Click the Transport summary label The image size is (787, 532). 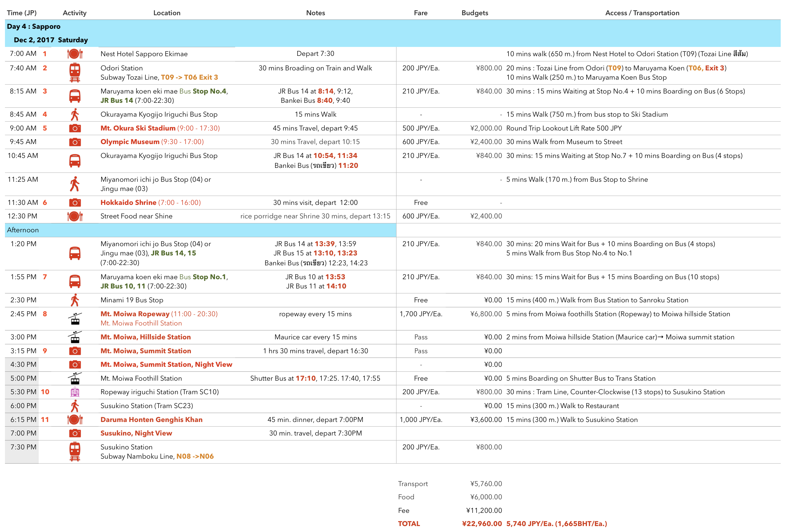click(x=413, y=484)
